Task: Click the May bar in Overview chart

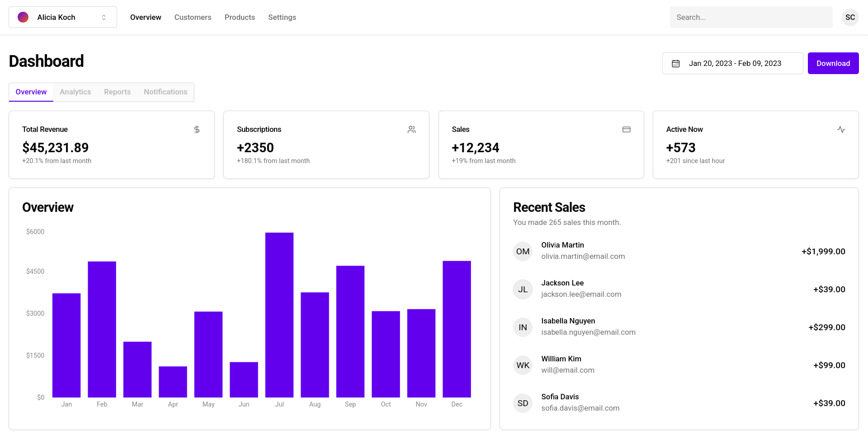Action: [x=208, y=354]
